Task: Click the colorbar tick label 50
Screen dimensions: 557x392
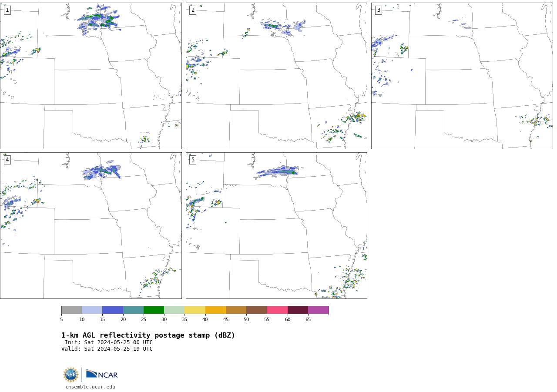Action: 246,320
